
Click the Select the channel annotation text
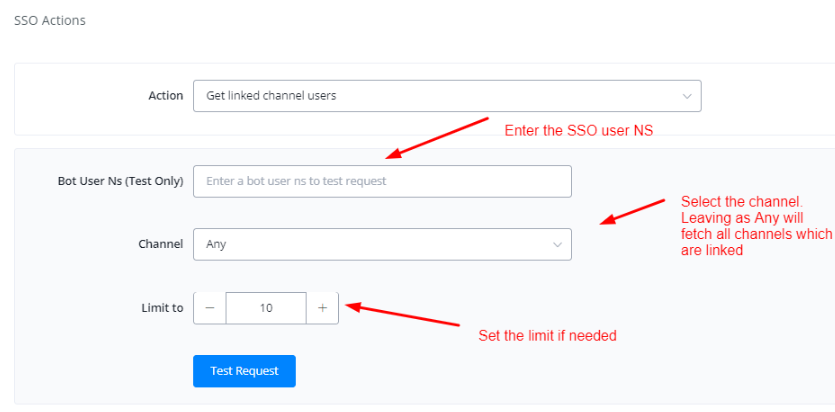755,225
